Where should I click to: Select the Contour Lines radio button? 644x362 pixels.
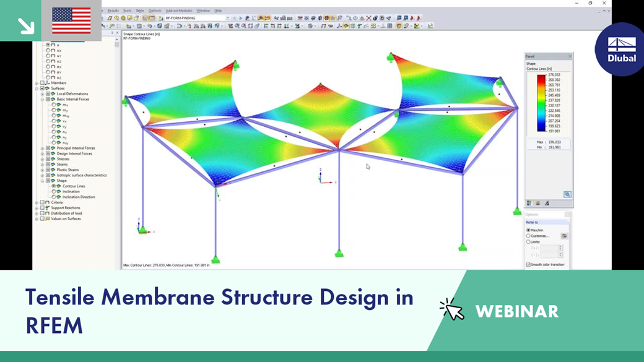(53, 186)
